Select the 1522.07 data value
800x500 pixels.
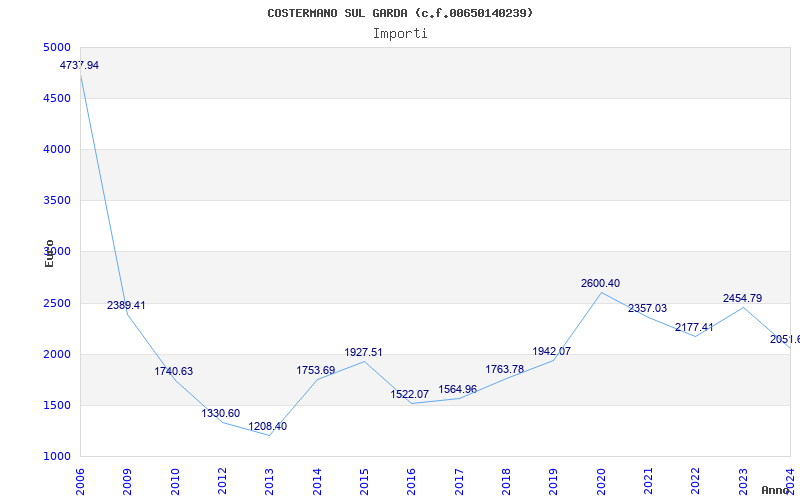(410, 394)
